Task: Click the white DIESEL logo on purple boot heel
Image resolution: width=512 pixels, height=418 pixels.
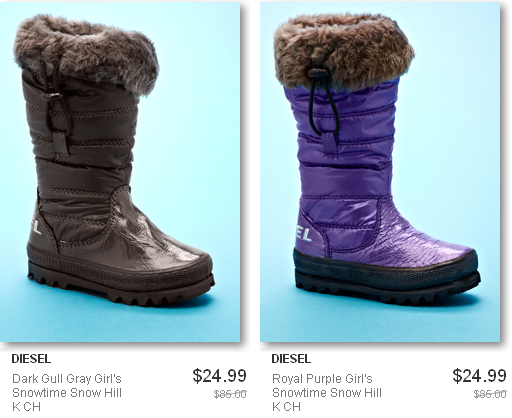Action: pos(303,234)
